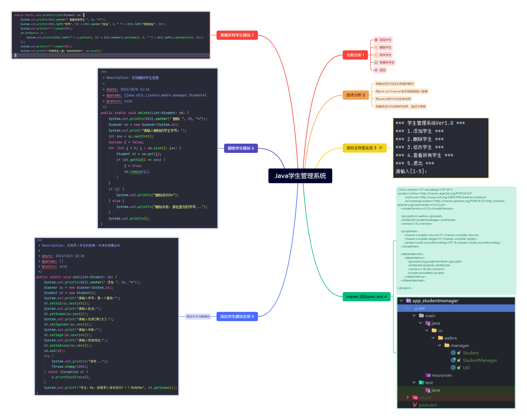Select the pom.xml file name in tree
This screenshot has height=420, width=527.
428,405
